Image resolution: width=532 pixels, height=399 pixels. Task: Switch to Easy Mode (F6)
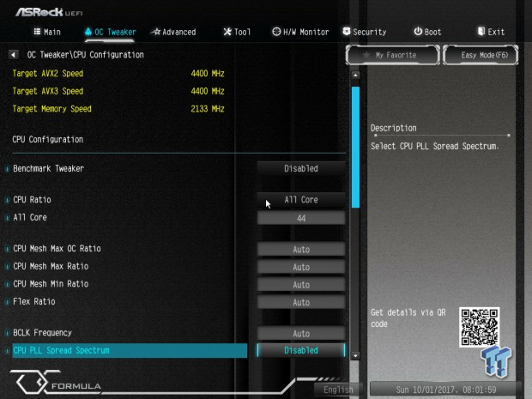tap(481, 55)
